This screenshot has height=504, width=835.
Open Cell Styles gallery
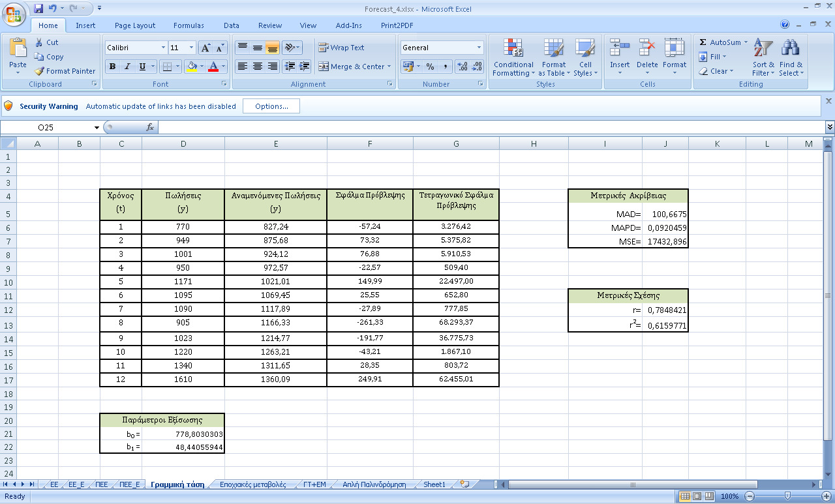[x=585, y=57]
